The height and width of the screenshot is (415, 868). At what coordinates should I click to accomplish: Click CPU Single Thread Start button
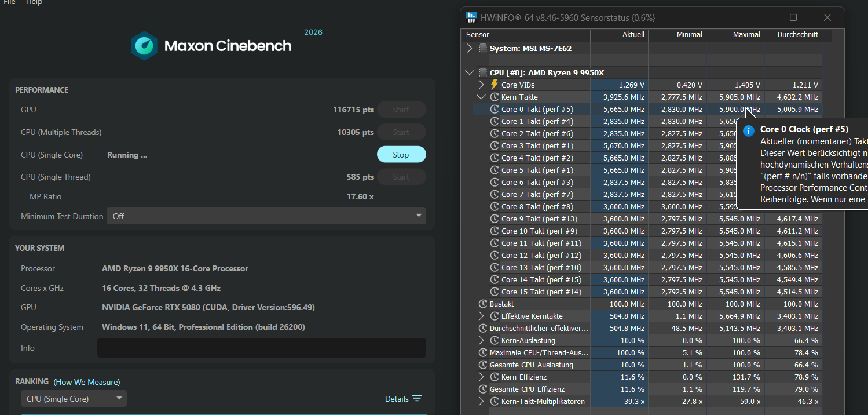(x=401, y=177)
